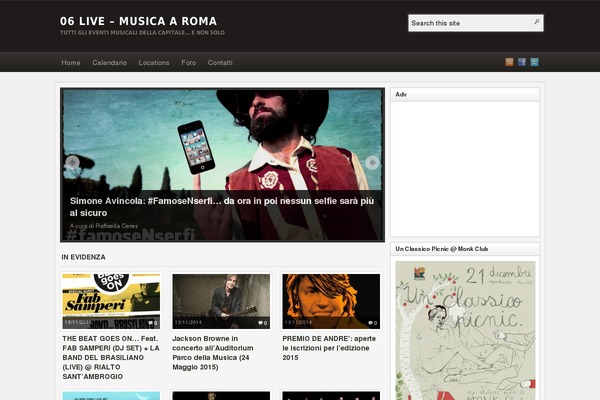This screenshot has width=600, height=400.
Task: Go to next slide arrow
Action: pyautogui.click(x=372, y=162)
